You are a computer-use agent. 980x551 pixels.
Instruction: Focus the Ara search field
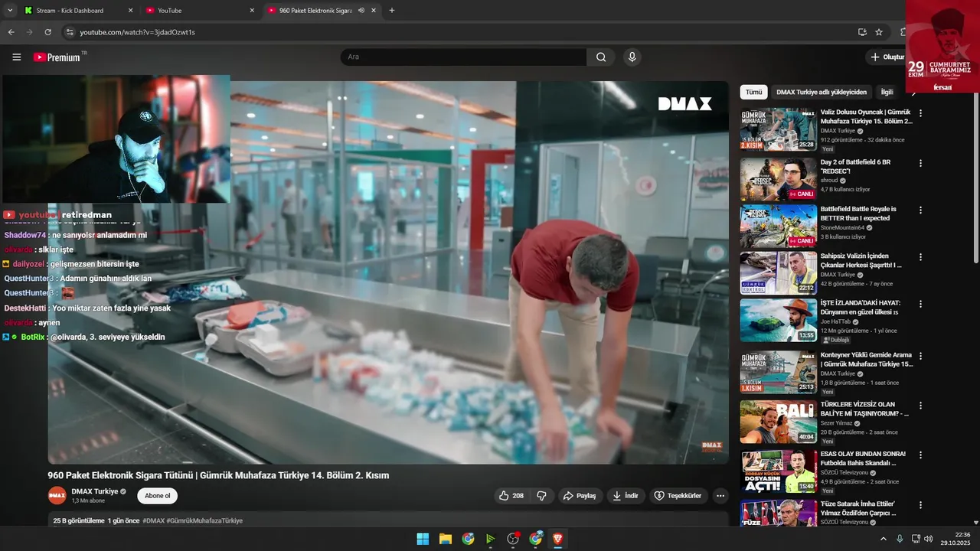point(463,57)
